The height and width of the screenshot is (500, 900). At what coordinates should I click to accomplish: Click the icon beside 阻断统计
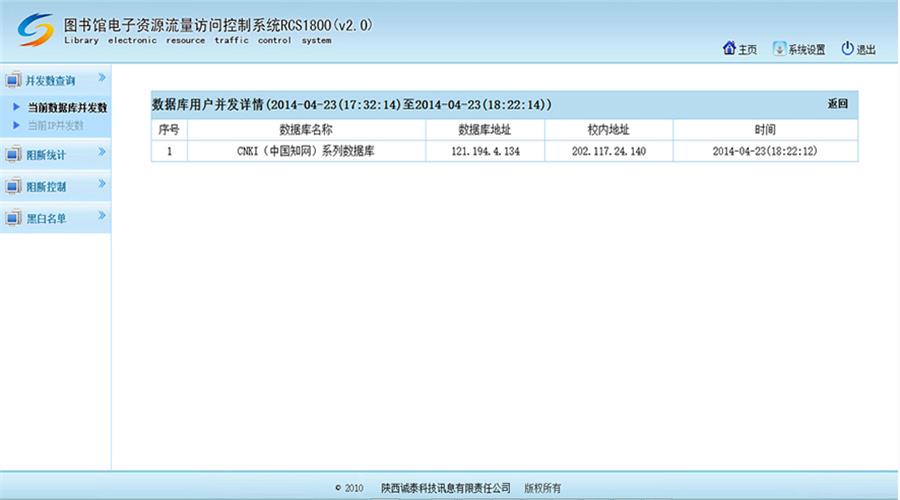13,154
